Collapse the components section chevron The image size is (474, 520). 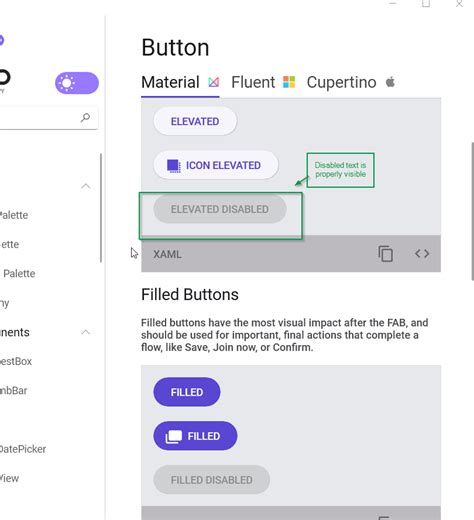[x=86, y=332]
